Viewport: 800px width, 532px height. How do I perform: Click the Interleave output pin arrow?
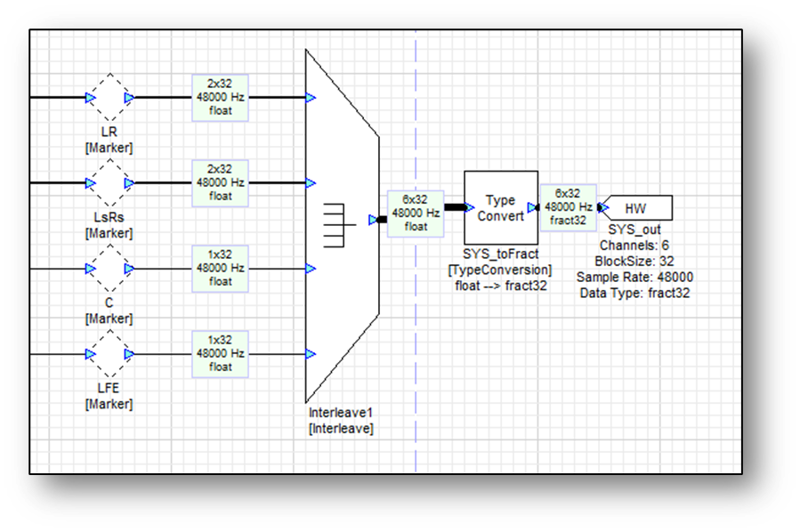pos(374,220)
